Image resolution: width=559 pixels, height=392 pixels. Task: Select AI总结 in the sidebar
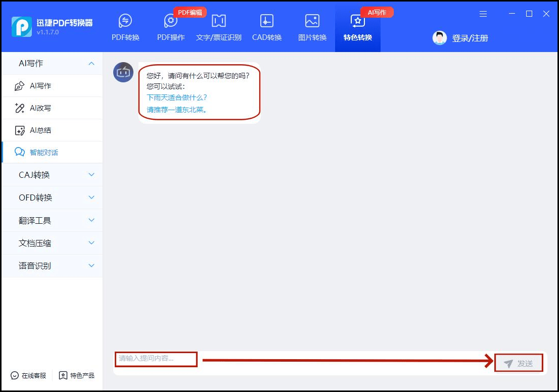[x=40, y=130]
